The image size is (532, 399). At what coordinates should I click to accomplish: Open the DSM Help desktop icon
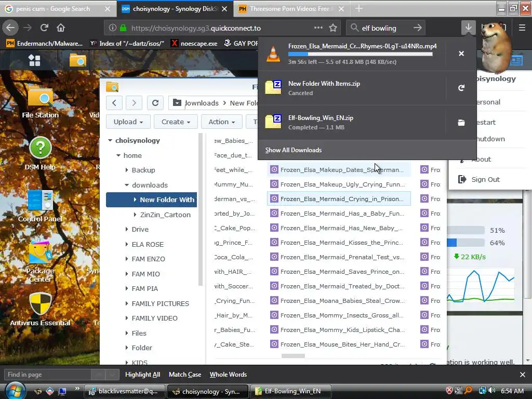point(40,153)
